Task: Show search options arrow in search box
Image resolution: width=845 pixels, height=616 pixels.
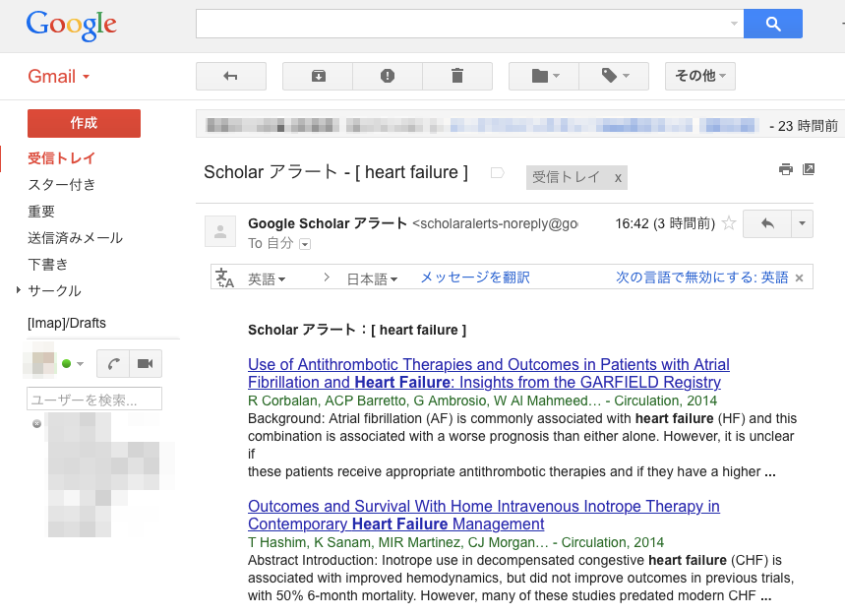Action: pyautogui.click(x=734, y=24)
